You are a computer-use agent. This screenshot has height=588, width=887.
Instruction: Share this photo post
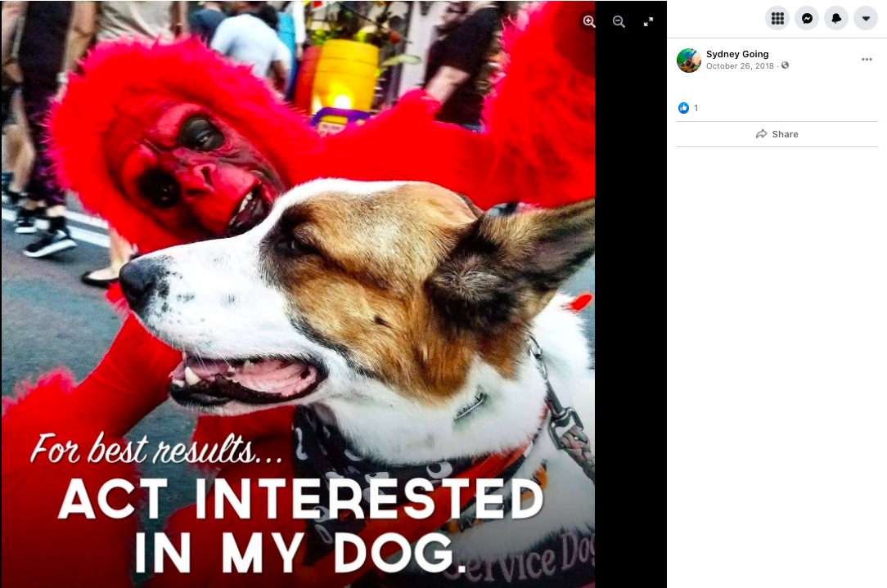[777, 134]
